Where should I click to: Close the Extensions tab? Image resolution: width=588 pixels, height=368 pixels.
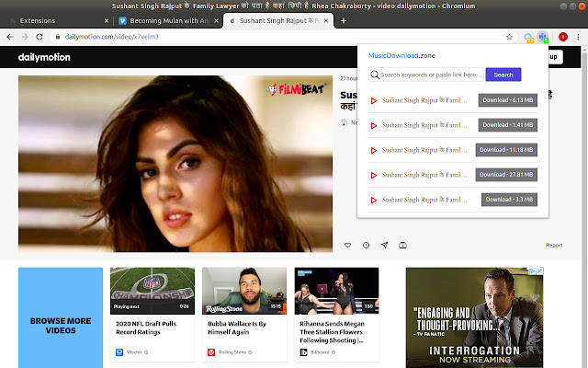coord(107,19)
